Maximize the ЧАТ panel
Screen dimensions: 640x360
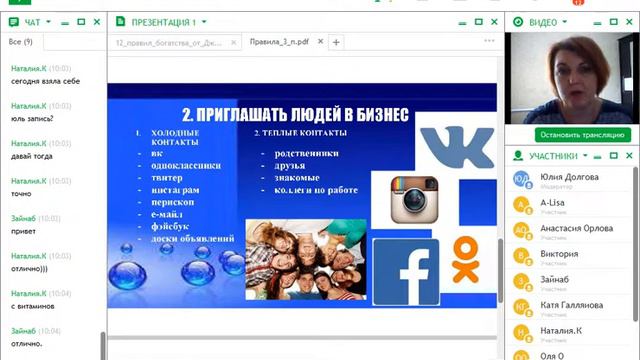pyautogui.click(x=81, y=22)
